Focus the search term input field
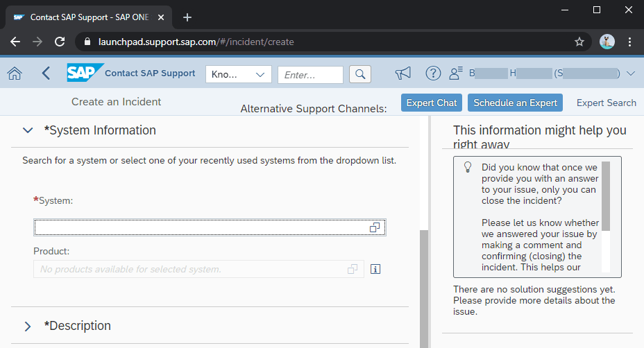The width and height of the screenshot is (644, 348). pos(310,75)
